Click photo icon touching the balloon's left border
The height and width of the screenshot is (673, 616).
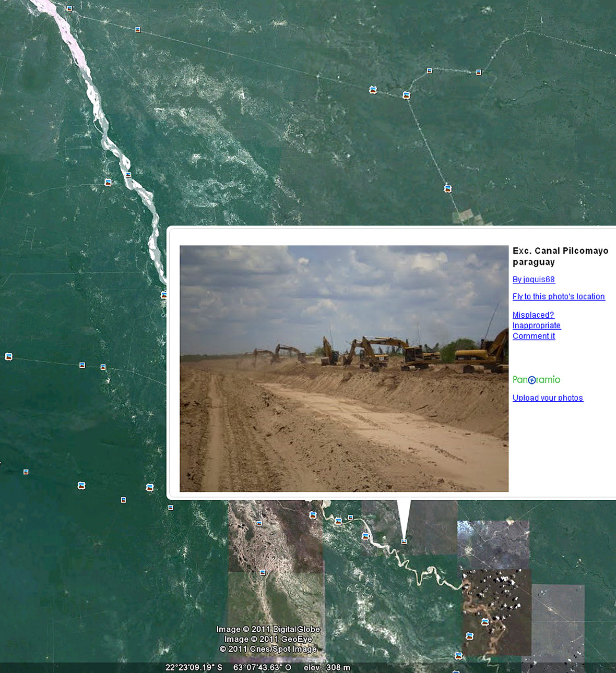click(x=164, y=295)
